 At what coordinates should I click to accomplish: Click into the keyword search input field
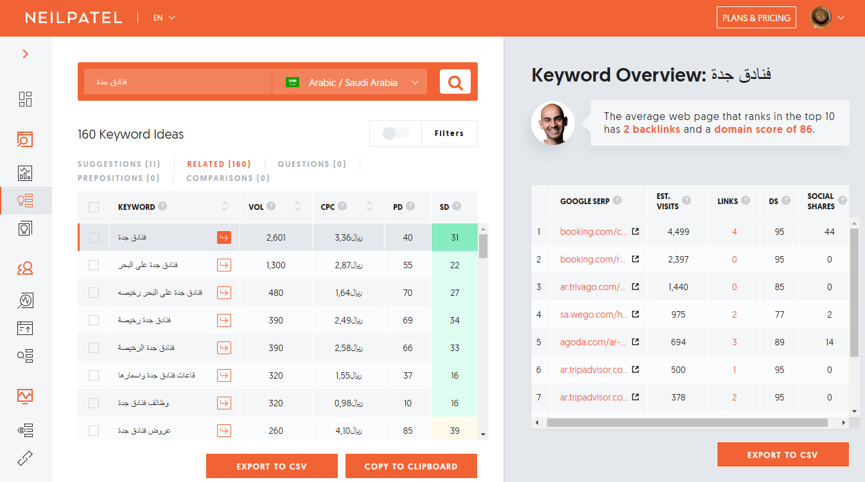pyautogui.click(x=178, y=82)
